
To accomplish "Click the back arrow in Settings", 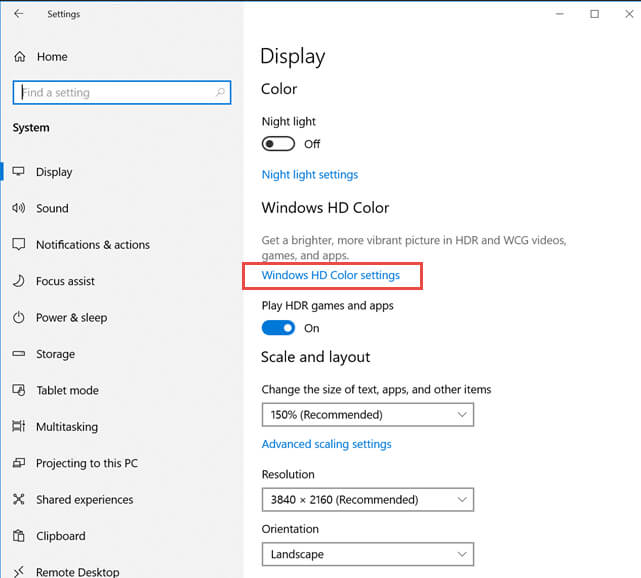I will click(19, 14).
